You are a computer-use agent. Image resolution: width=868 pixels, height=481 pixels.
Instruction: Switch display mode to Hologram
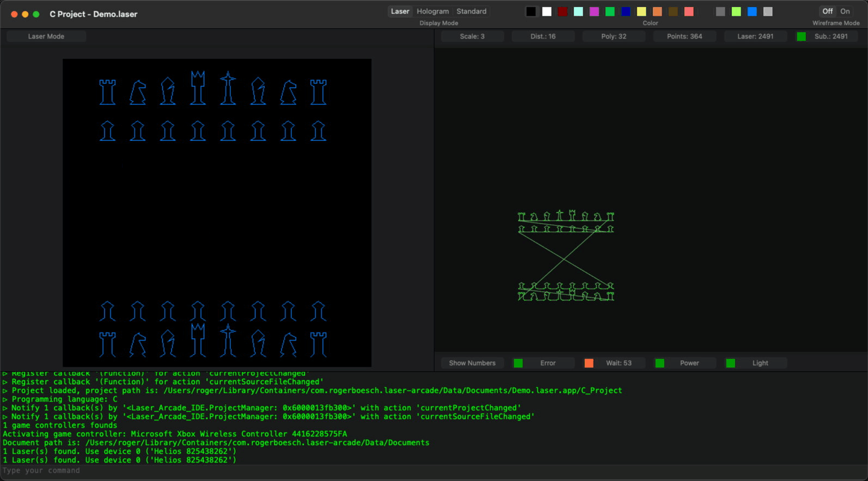432,11
